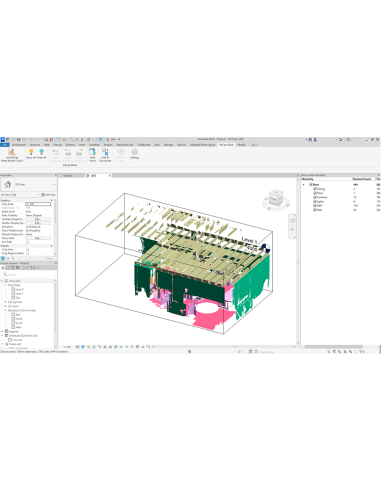Image resolution: width=381 pixels, height=492 pixels.
Task: Click Edit button for Graphic Display Options
Action: pos(38,223)
